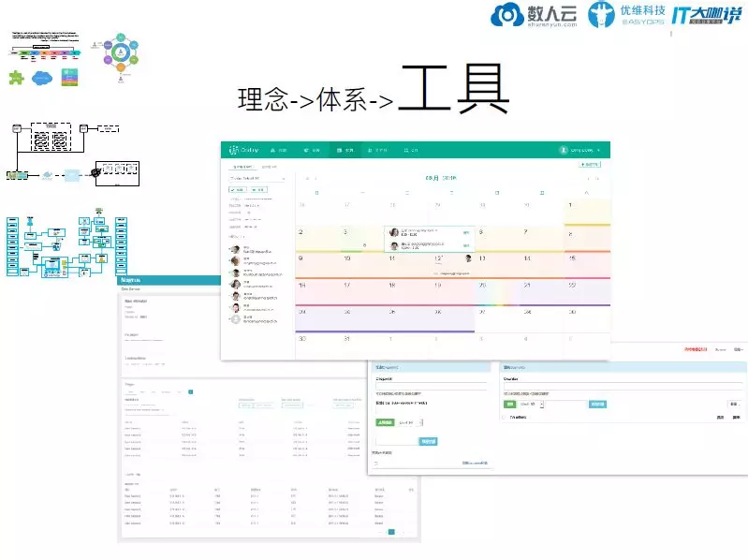The height and width of the screenshot is (560, 748).
Task: Open the second nav item in green header
Action: [312, 150]
